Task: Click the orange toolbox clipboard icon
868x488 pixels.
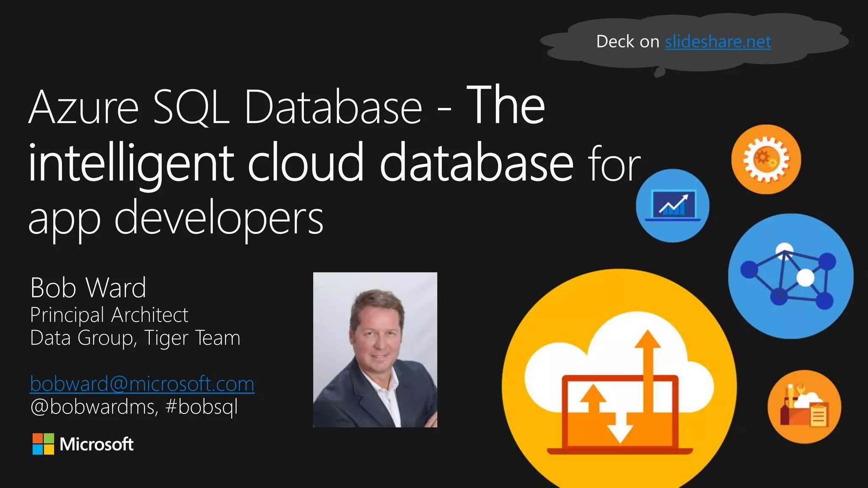Action: coord(804,407)
